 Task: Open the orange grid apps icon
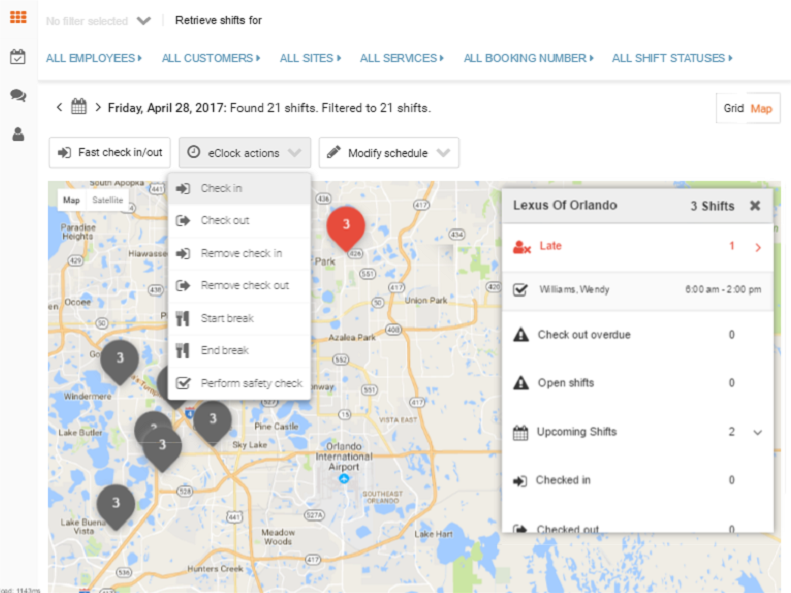click(x=18, y=17)
